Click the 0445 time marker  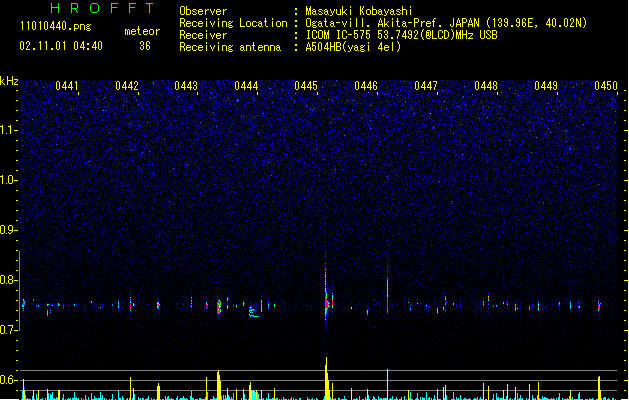(306, 86)
